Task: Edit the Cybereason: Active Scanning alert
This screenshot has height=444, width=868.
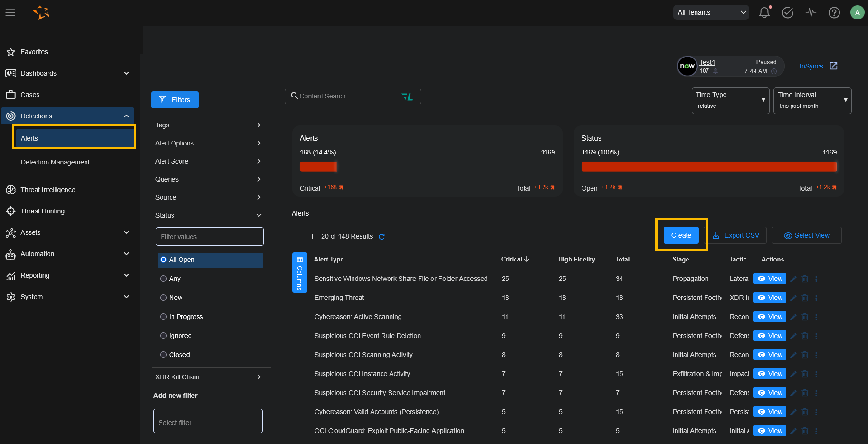Action: (793, 317)
